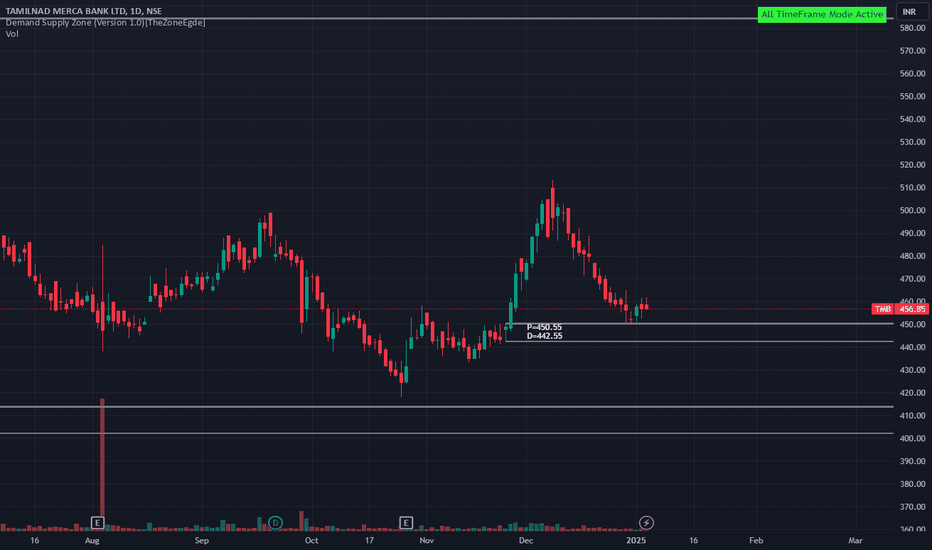Click the earnings E marker near Nov

[406, 523]
